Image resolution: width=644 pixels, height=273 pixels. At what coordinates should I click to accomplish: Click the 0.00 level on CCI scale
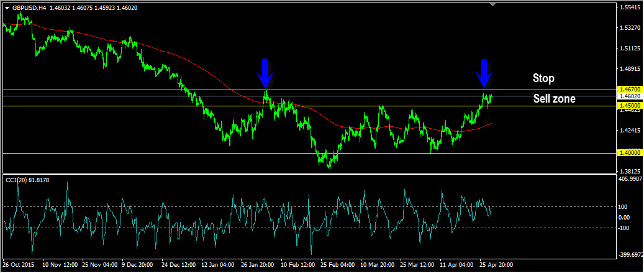pos(624,217)
